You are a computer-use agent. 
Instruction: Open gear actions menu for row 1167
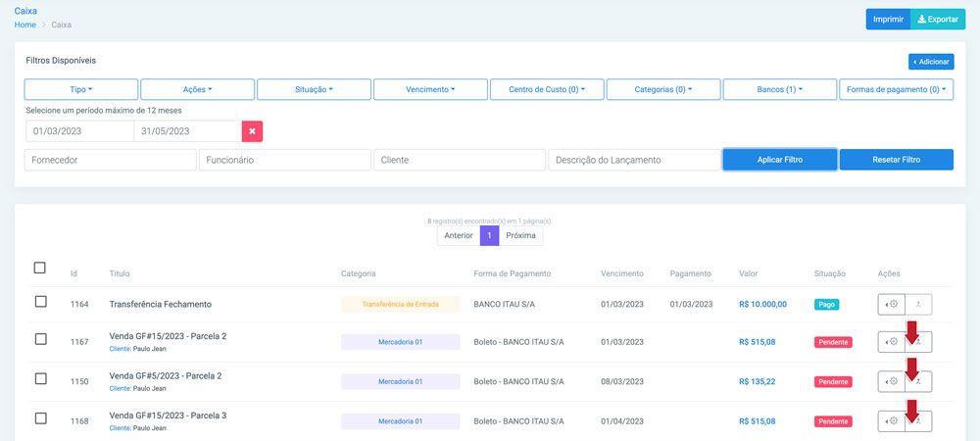coord(891,342)
